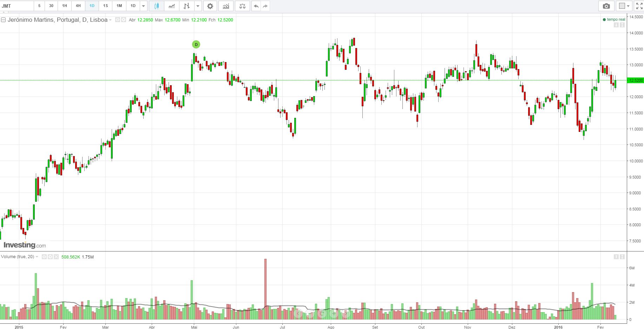644x329 pixels.
Task: Click the JMT symbol search field
Action: [17, 6]
